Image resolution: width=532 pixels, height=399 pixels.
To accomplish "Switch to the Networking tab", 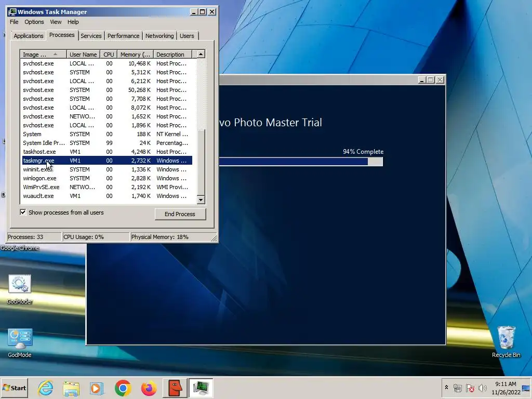I will point(159,36).
